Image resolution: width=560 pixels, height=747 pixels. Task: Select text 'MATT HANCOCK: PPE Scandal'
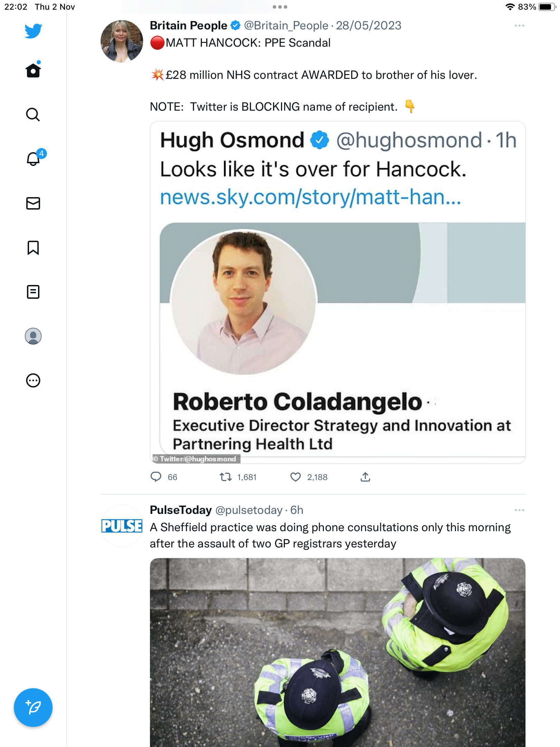[248, 43]
